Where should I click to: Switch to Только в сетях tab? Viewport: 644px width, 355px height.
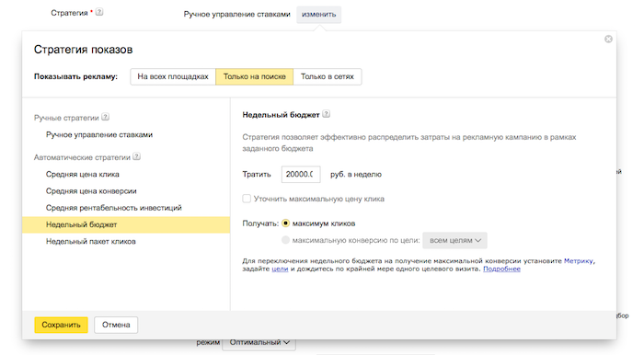pyautogui.click(x=328, y=76)
